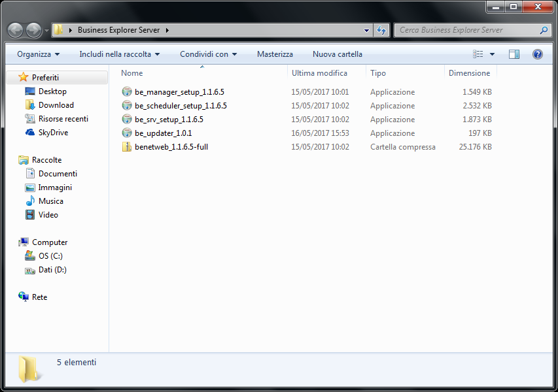The width and height of the screenshot is (558, 392).
Task: Click the Forward navigation arrow button
Action: [33, 30]
